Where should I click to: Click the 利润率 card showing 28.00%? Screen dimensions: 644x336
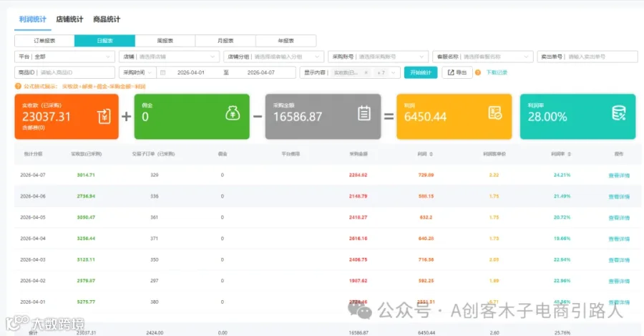click(x=577, y=116)
